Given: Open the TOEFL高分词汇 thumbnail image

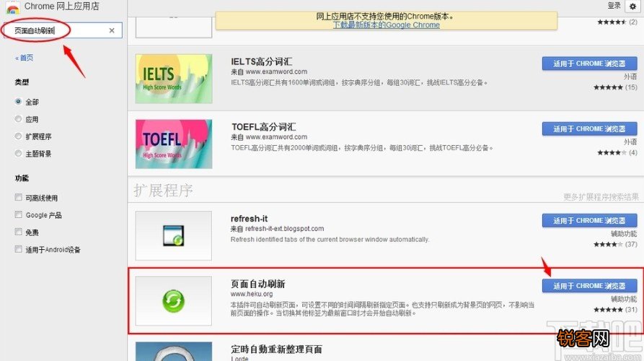Looking at the screenshot, I should click(x=174, y=144).
